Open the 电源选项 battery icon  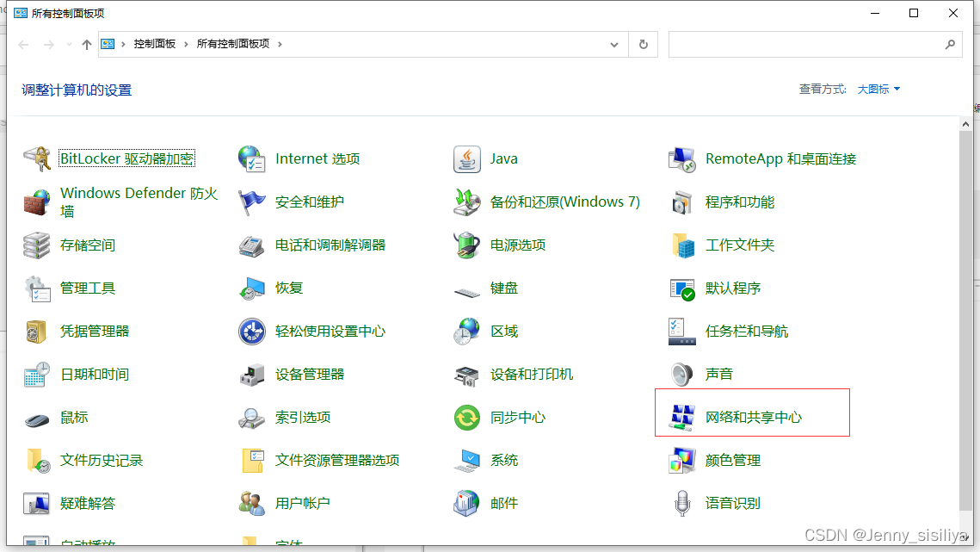tap(467, 245)
